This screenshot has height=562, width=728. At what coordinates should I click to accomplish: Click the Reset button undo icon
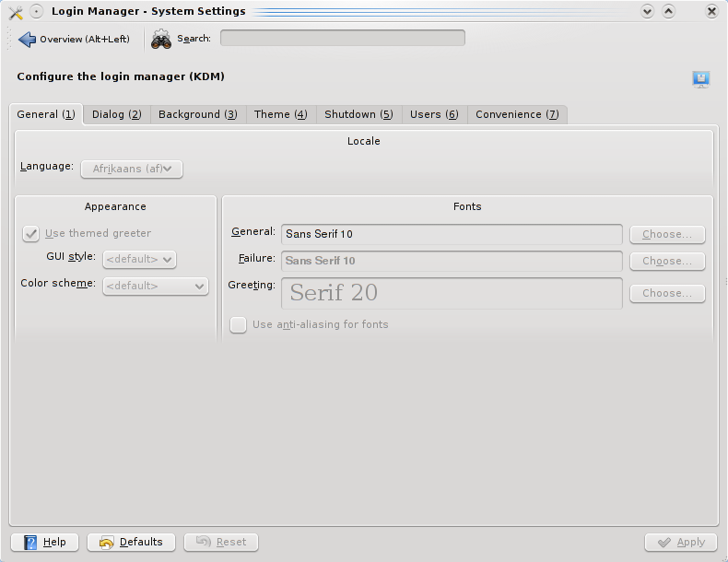tap(204, 542)
